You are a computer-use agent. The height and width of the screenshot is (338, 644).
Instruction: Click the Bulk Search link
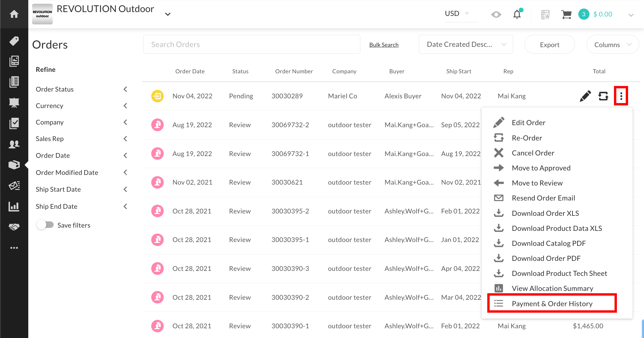pos(384,44)
